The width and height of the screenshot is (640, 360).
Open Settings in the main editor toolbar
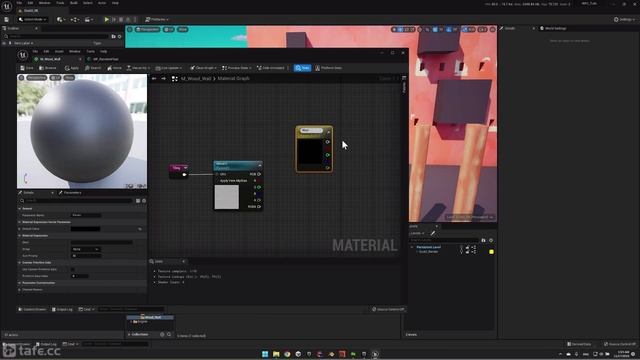point(624,20)
